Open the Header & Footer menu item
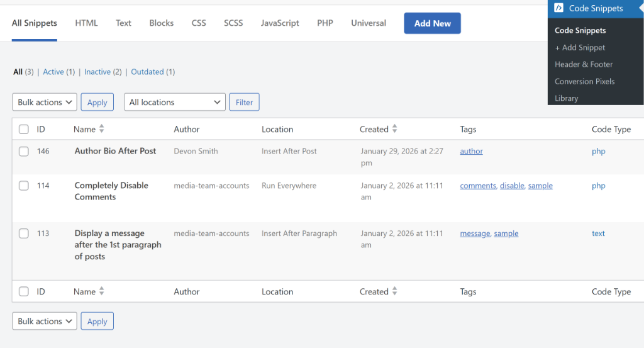Screen dimensions: 644x348 pos(583,65)
